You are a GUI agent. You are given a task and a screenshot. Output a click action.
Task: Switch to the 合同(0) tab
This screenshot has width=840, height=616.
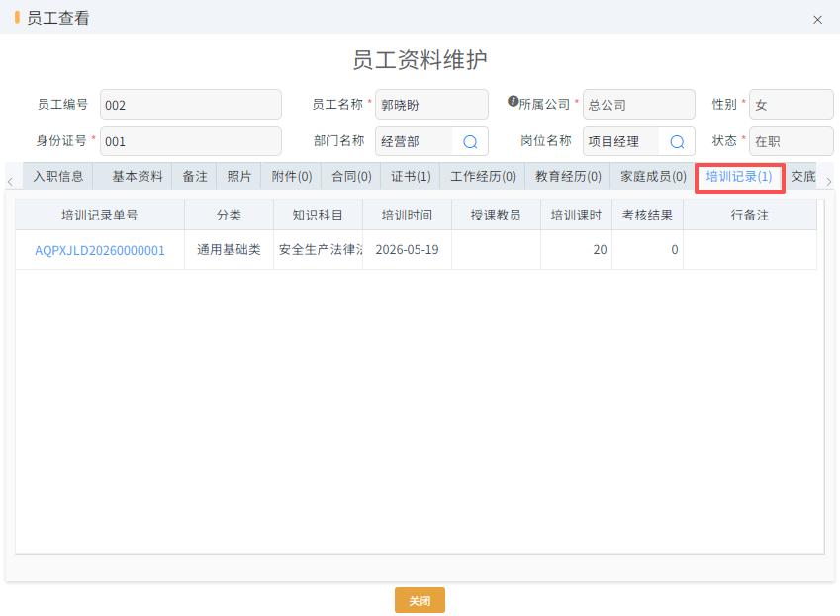[x=351, y=176]
